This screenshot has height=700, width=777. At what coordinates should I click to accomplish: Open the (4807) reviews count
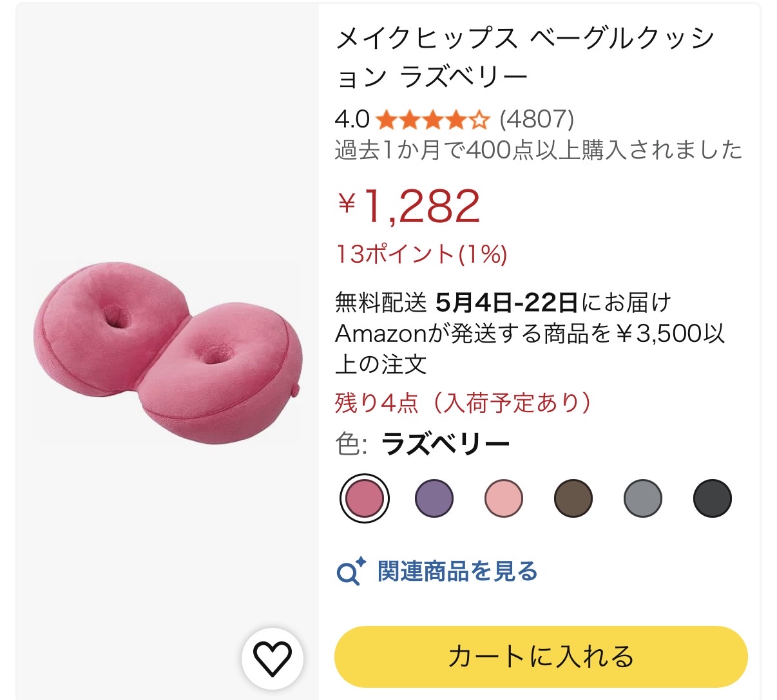(537, 120)
